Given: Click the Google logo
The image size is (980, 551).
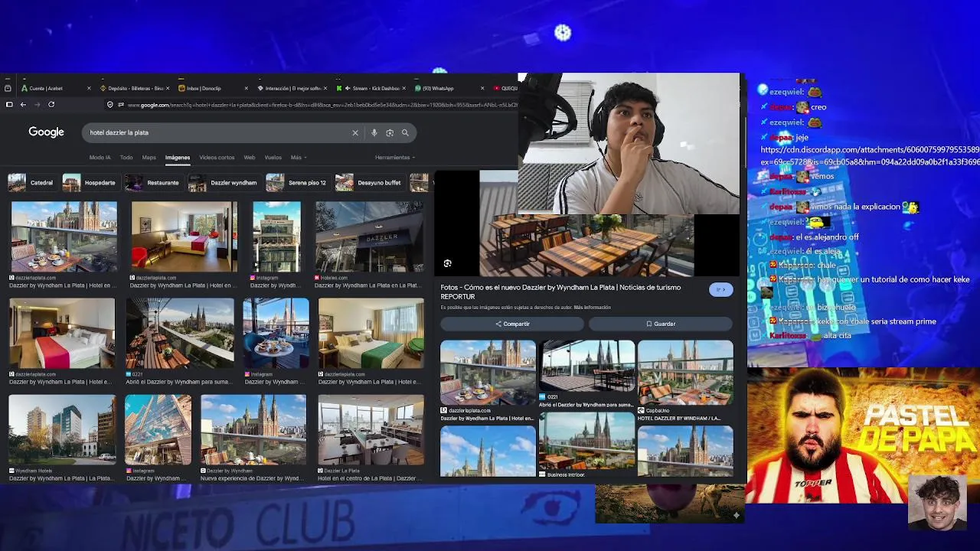Looking at the screenshot, I should click(x=46, y=132).
